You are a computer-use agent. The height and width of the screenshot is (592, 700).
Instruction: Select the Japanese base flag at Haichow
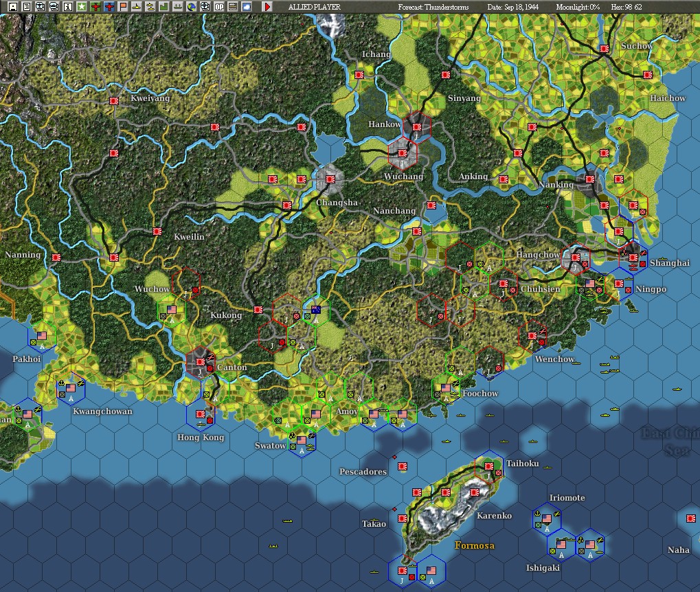[647, 75]
